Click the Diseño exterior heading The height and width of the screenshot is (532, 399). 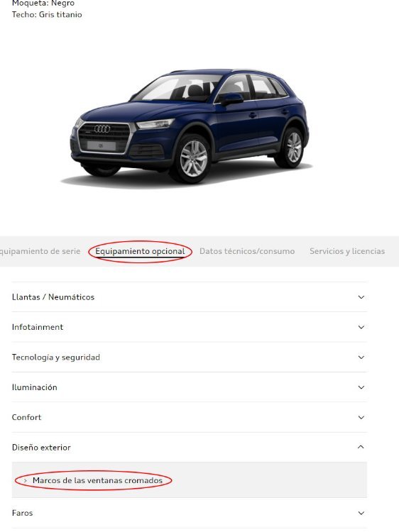click(x=41, y=448)
